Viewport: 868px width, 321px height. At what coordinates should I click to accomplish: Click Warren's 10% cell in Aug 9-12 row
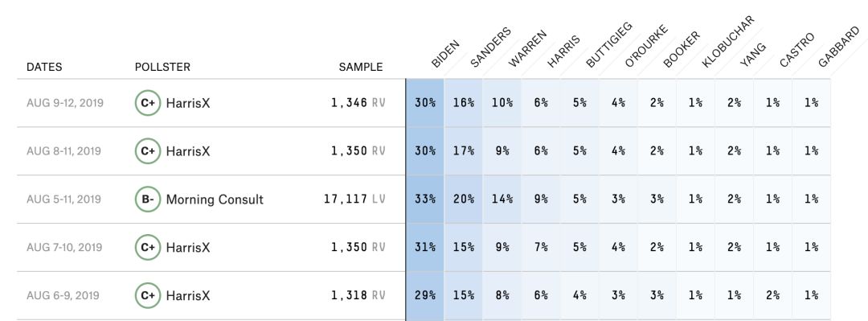pyautogui.click(x=502, y=103)
